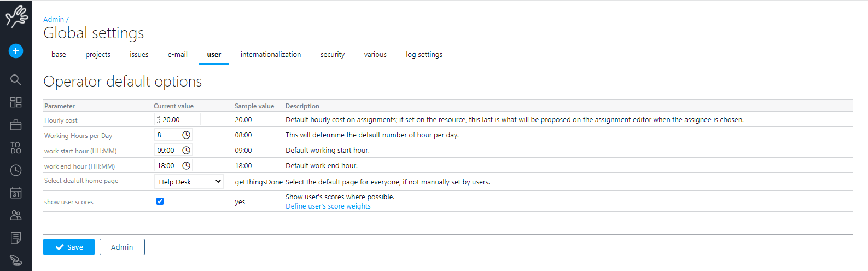Open Define user's score weights link
Image resolution: width=868 pixels, height=271 pixels.
[x=328, y=206]
